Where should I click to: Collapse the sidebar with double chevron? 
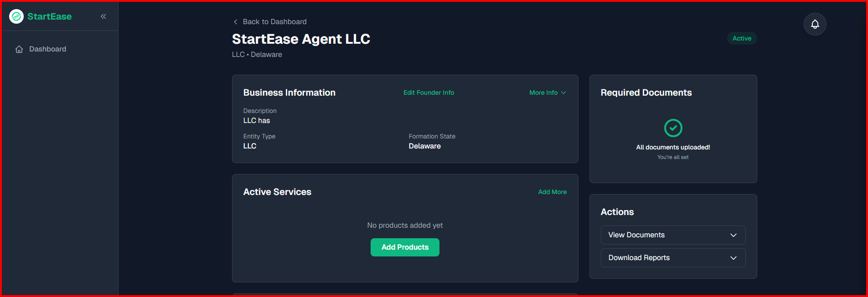pyautogui.click(x=103, y=16)
